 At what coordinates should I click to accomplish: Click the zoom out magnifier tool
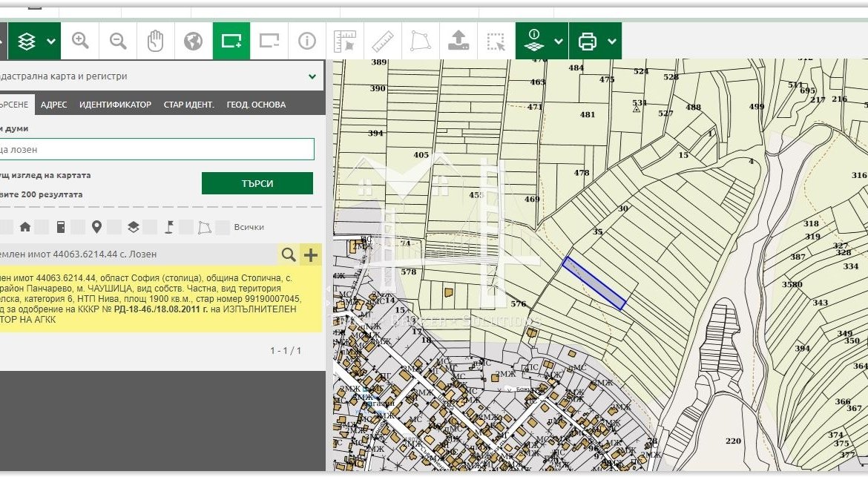(x=118, y=42)
